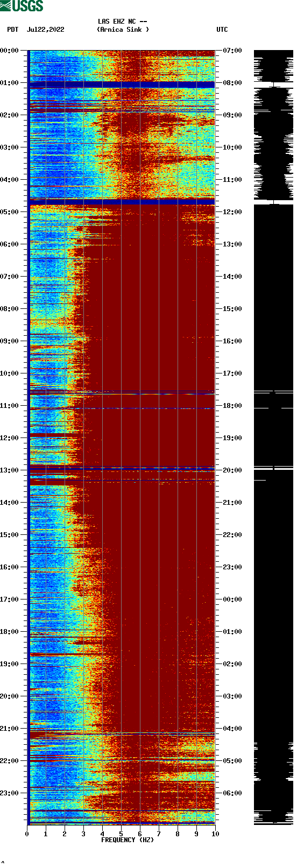Click the 07:00 UTC time label
The image size is (297, 868).
tap(232, 51)
